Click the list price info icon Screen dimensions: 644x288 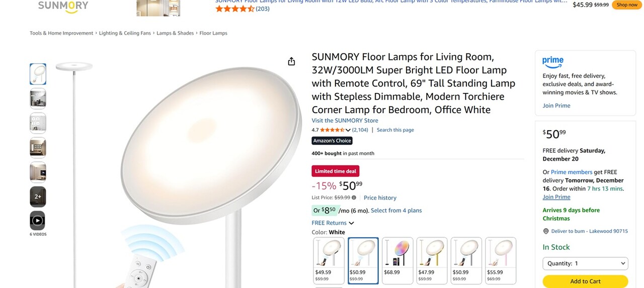tap(354, 198)
